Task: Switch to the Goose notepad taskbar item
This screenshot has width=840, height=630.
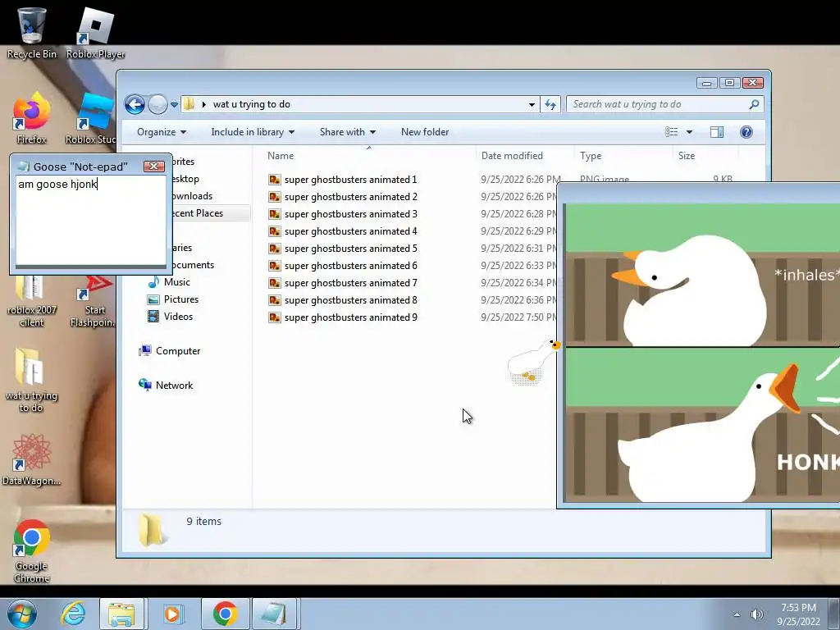Action: click(x=274, y=614)
